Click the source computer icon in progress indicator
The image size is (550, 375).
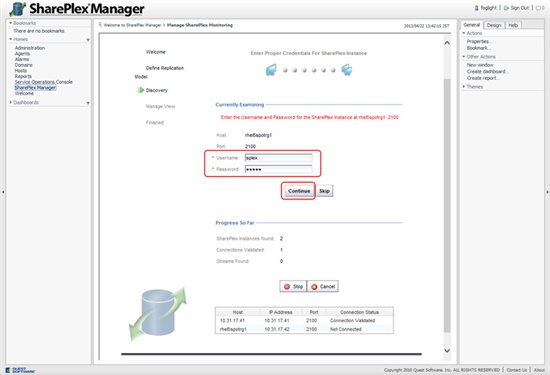point(271,70)
